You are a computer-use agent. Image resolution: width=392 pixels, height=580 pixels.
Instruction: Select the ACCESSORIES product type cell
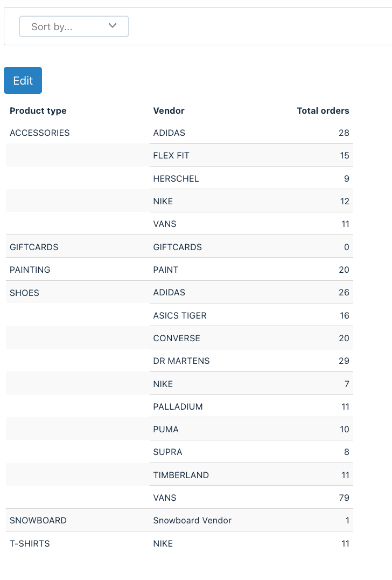coord(39,133)
